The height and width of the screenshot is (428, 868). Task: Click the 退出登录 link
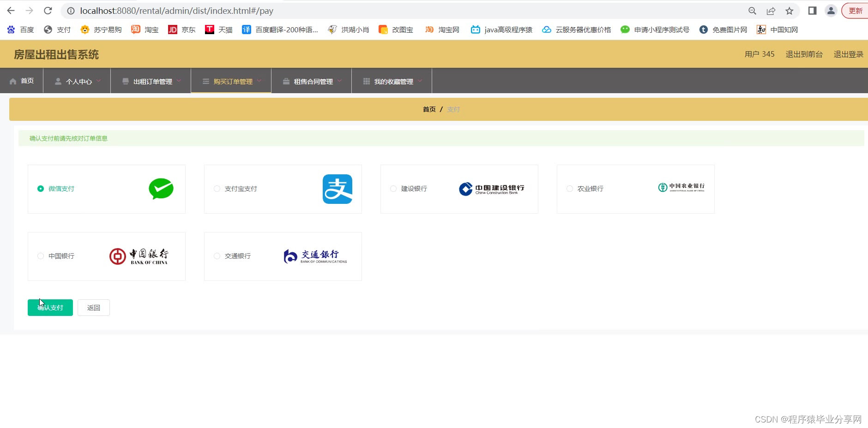[x=849, y=54]
